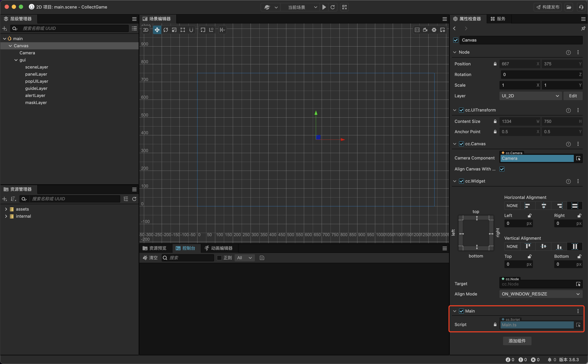588x364 pixels.
Task: Refresh the assets panel
Action: point(134,199)
